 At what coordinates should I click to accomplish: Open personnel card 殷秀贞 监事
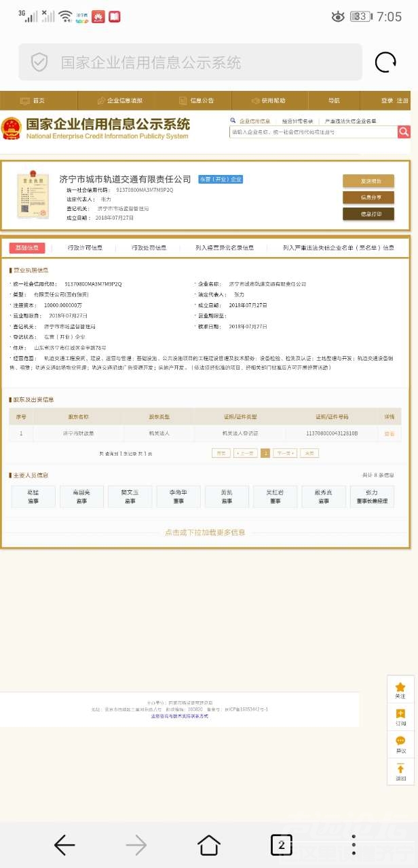324,497
